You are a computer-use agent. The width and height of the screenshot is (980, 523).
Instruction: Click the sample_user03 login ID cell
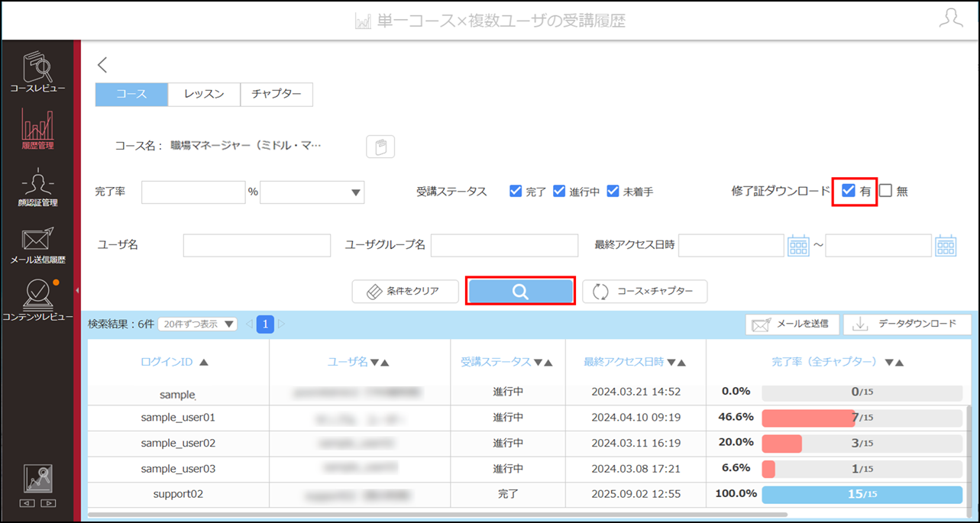[x=178, y=469]
